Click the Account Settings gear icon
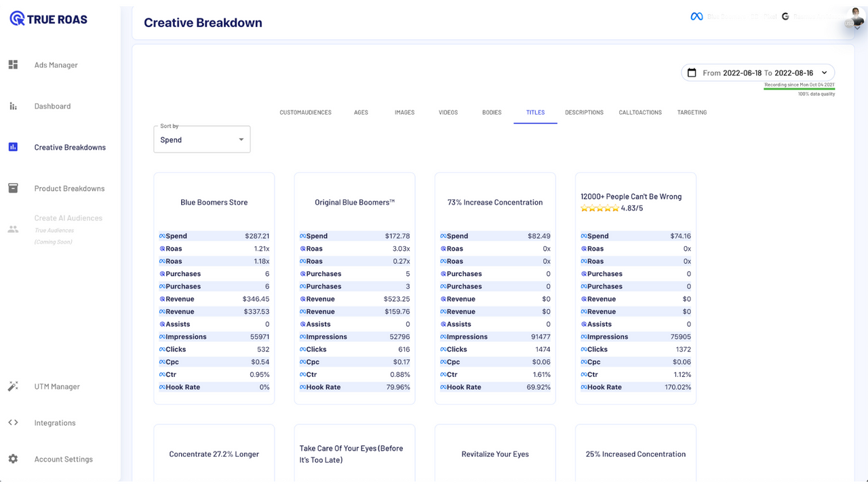The image size is (868, 488). (x=13, y=459)
